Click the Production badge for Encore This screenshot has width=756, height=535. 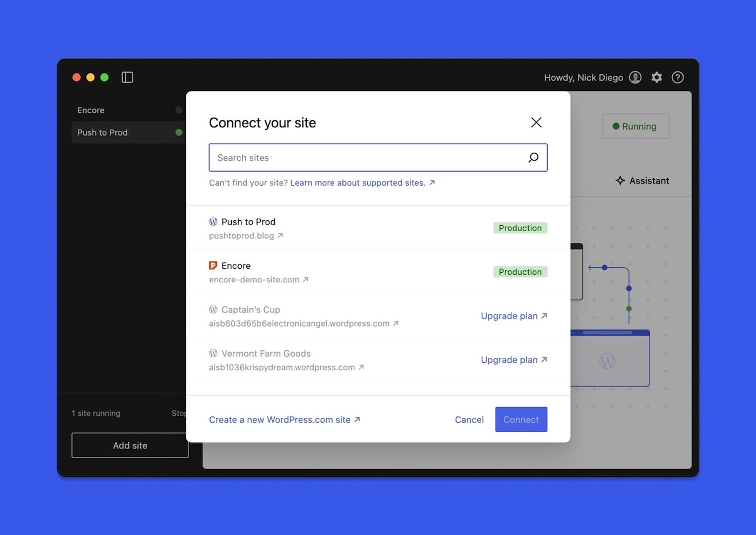[x=520, y=272]
